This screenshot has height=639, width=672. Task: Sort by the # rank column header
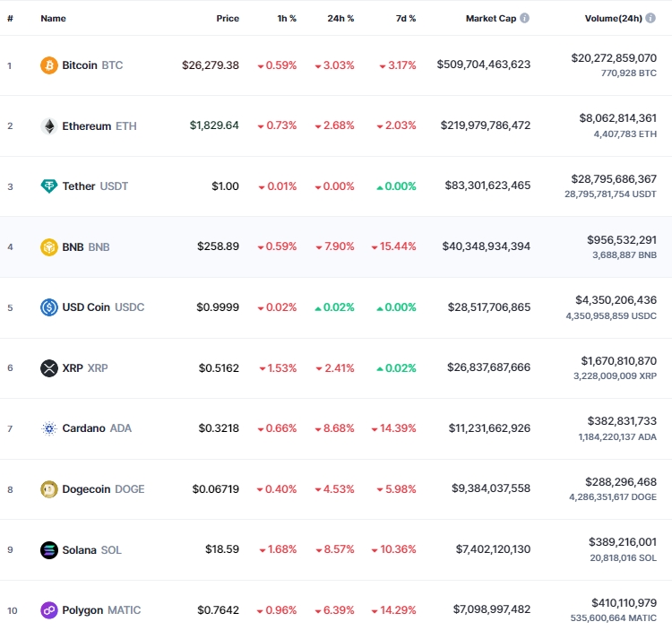(x=10, y=19)
